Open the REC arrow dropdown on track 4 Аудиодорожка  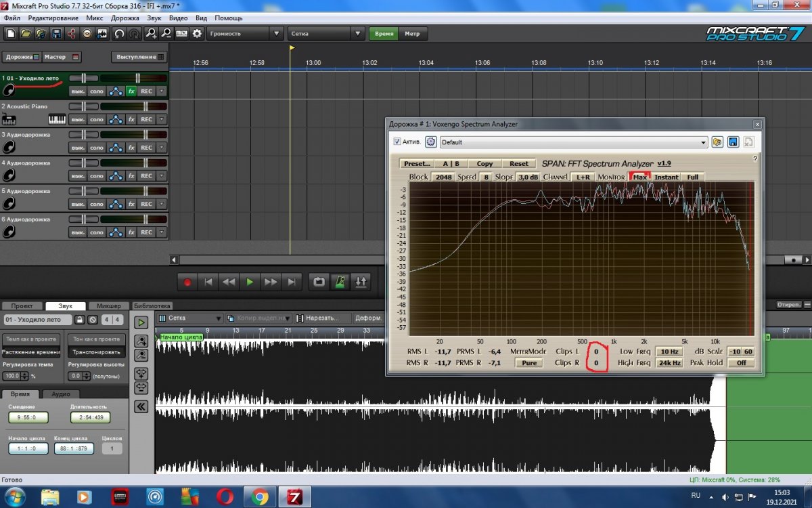tap(162, 176)
